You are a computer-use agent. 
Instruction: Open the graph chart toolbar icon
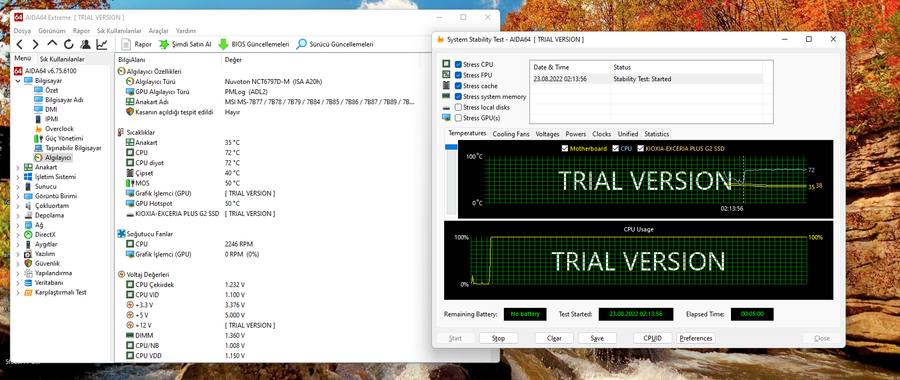(x=102, y=44)
